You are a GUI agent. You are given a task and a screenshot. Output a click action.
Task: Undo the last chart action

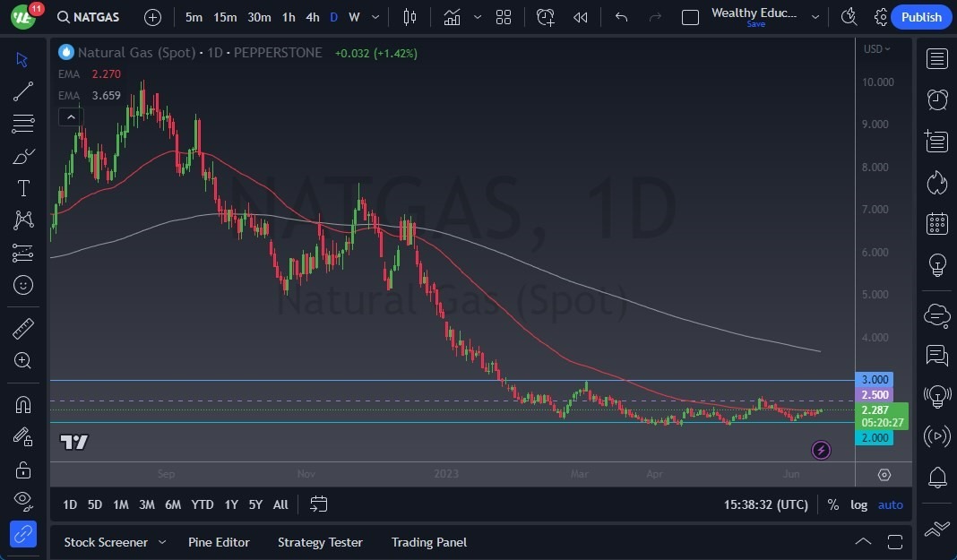(x=621, y=17)
